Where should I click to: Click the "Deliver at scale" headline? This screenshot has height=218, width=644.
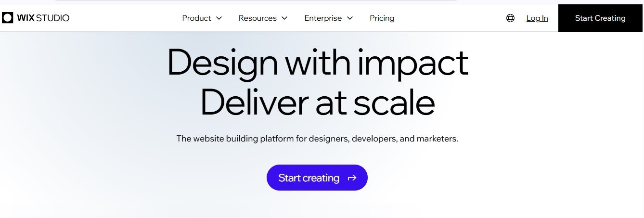(x=318, y=103)
